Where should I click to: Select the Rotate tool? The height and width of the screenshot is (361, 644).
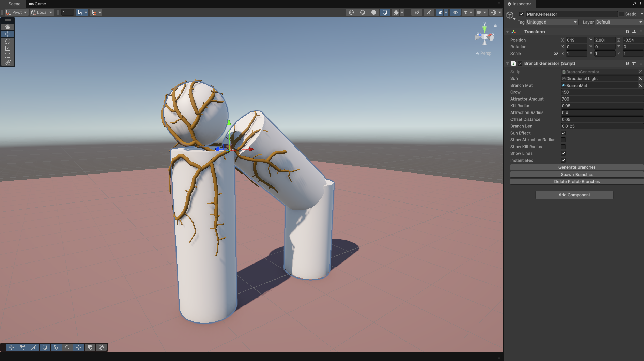(8, 41)
